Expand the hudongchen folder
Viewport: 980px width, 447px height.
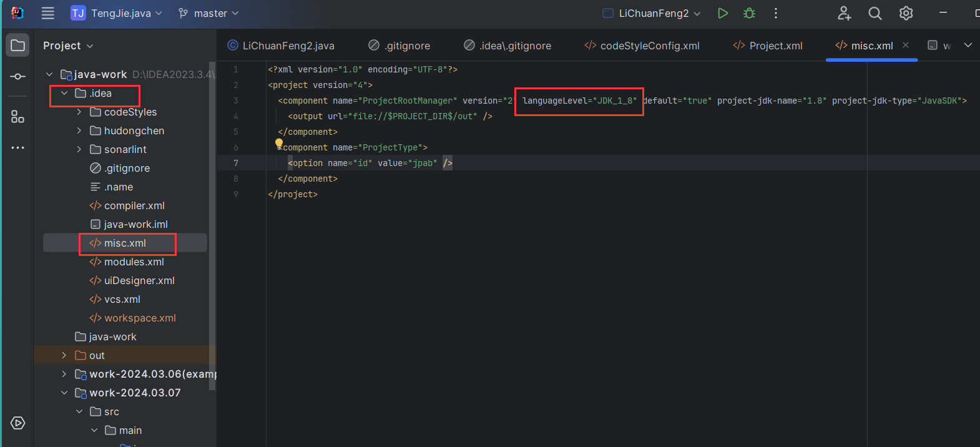(x=79, y=130)
